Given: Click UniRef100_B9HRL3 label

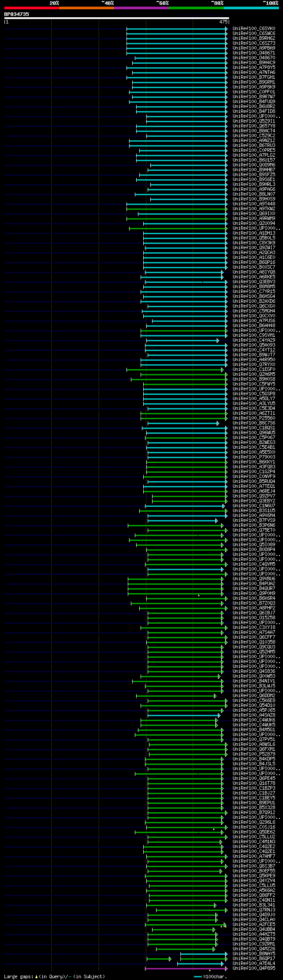Looking at the screenshot, I should tap(254, 185).
